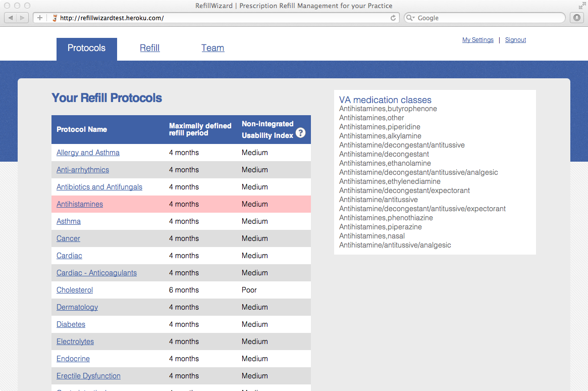The width and height of the screenshot is (588, 391).
Task: Open the Diabetes protocol link
Action: tap(71, 324)
